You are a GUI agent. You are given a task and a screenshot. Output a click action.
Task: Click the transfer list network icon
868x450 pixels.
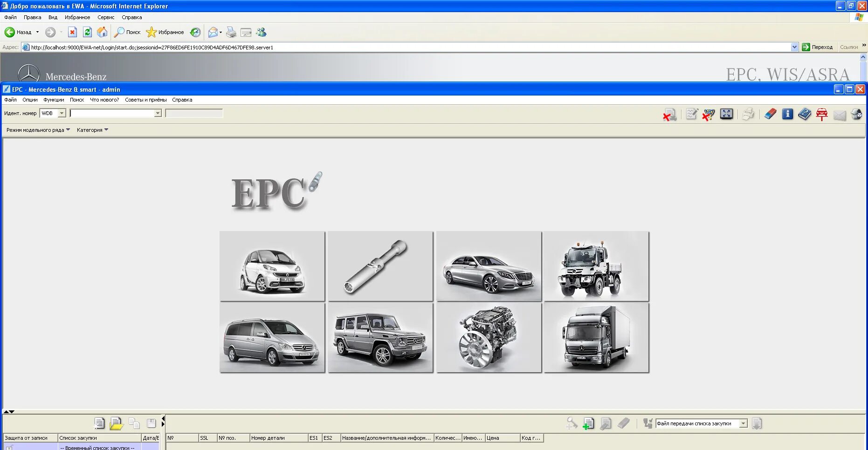(648, 423)
